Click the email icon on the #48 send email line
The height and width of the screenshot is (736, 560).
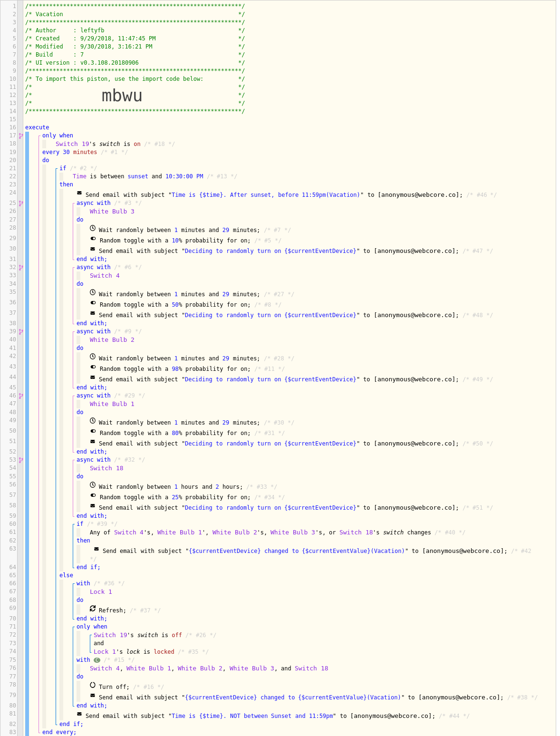[93, 314]
